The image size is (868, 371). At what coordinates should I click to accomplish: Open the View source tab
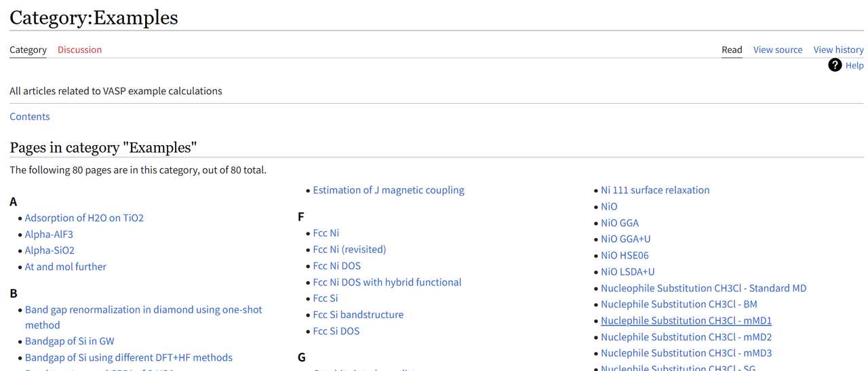coord(777,50)
